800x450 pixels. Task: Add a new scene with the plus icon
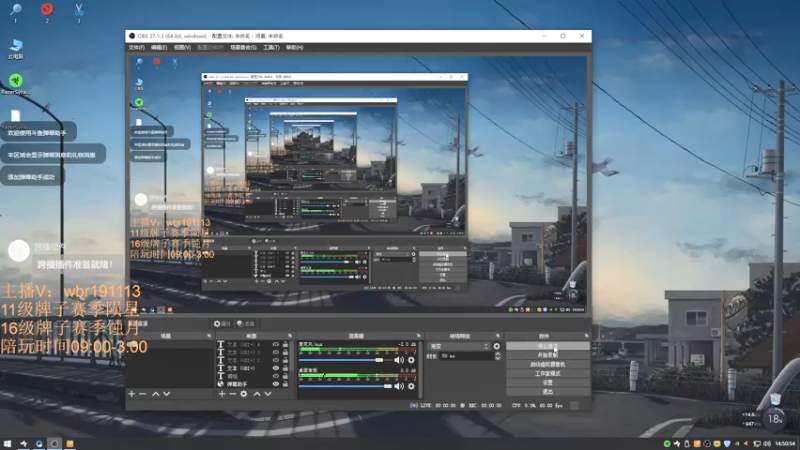pyautogui.click(x=132, y=394)
